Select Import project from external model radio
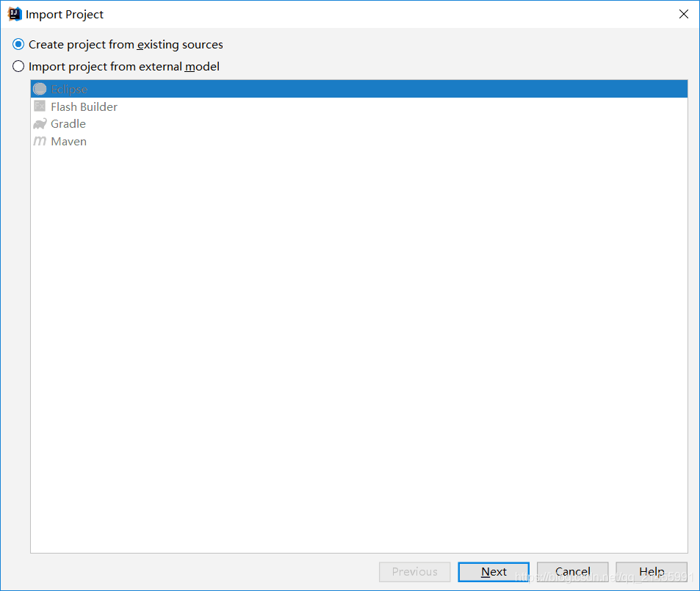 [18, 67]
